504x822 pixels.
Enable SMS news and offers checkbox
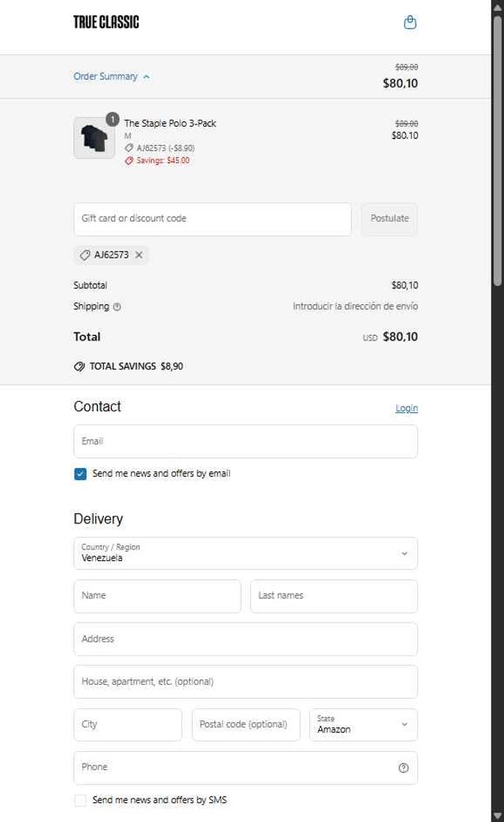80,800
